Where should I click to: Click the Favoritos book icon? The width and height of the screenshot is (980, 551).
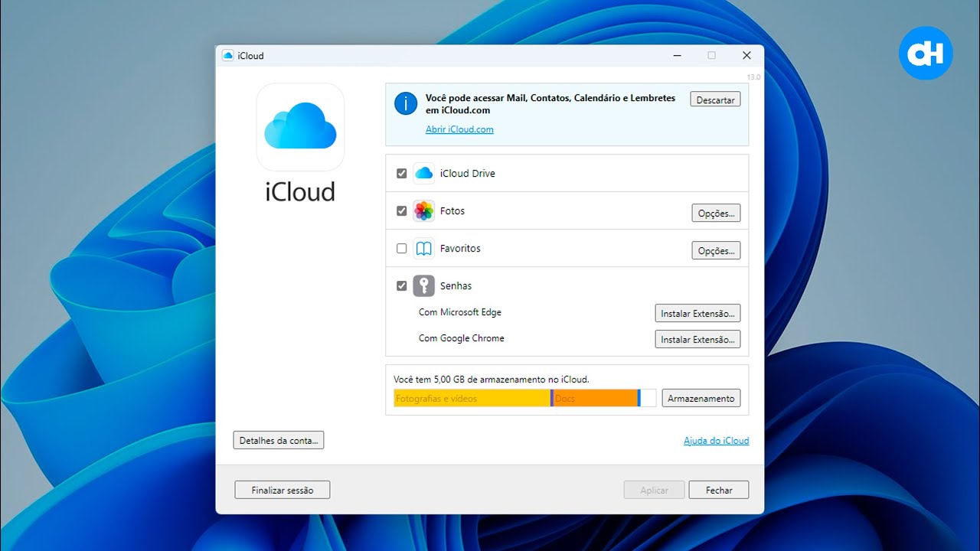coord(423,249)
